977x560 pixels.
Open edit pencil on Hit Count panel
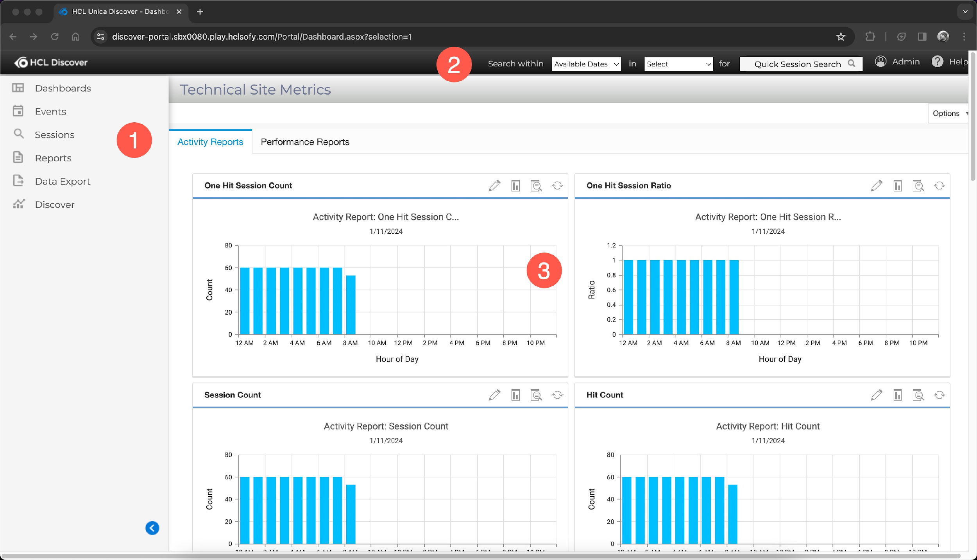pos(876,395)
